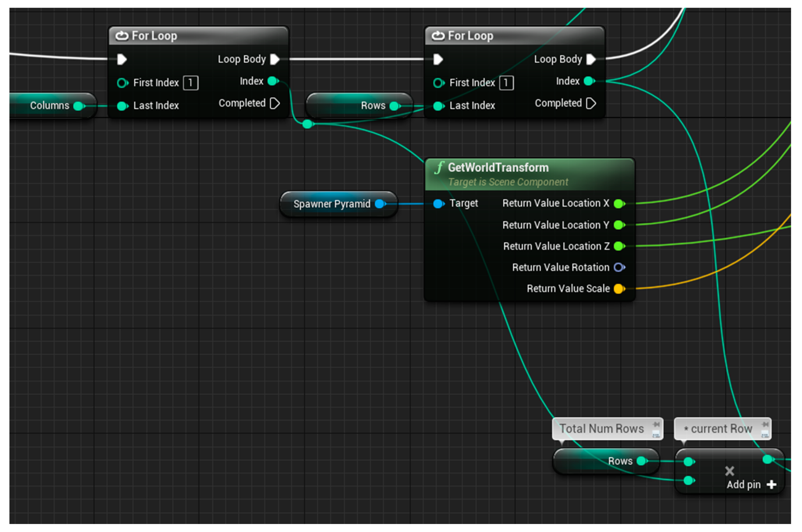This screenshot has height=532, width=802.
Task: Click Loop Body exec pin on first For Loop
Action: pos(275,59)
